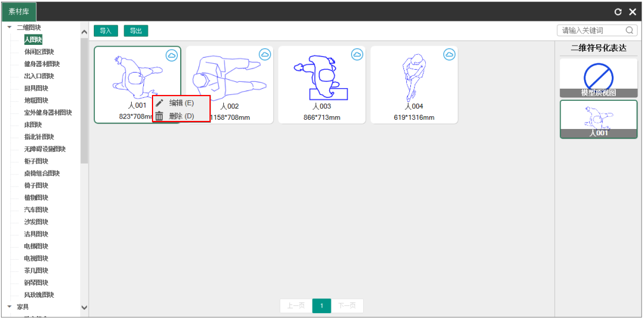Collapse the 家具 tree node
The image size is (644, 319).
coord(9,307)
